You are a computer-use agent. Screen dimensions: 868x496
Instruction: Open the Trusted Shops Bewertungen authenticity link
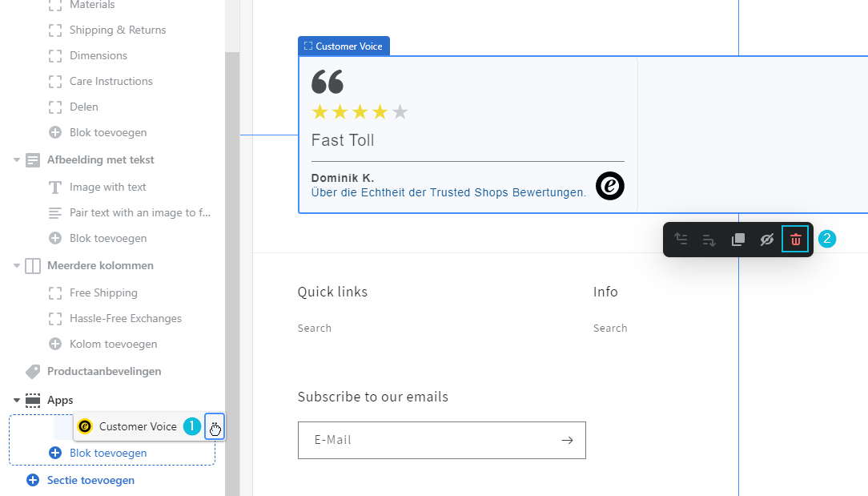(448, 192)
